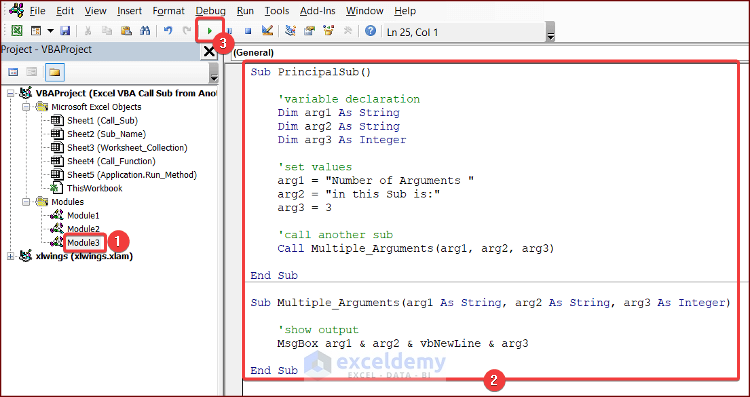Select Sheet4 (Call_Function) tree item
Image resolution: width=750 pixels, height=397 pixels.
(x=111, y=161)
